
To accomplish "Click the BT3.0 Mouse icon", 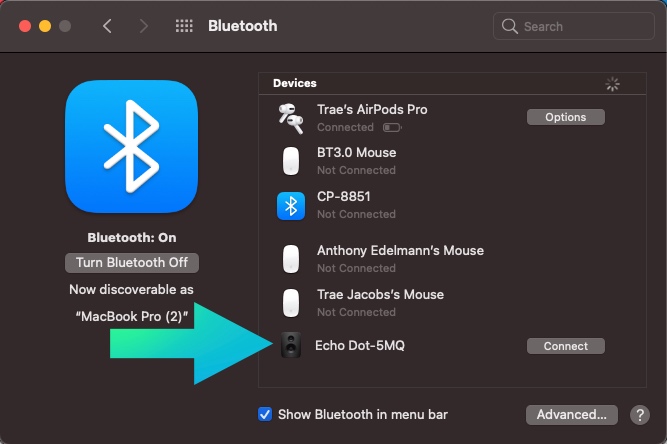I will click(290, 161).
